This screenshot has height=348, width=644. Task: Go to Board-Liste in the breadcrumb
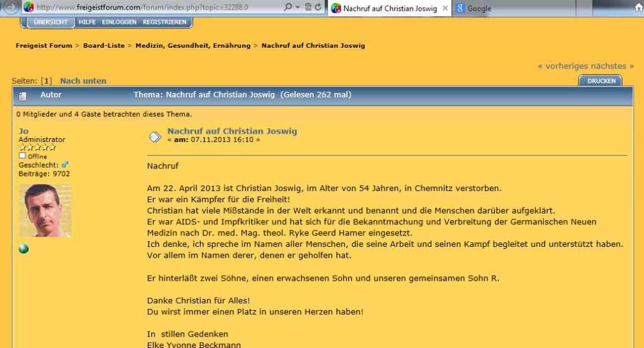(x=104, y=45)
